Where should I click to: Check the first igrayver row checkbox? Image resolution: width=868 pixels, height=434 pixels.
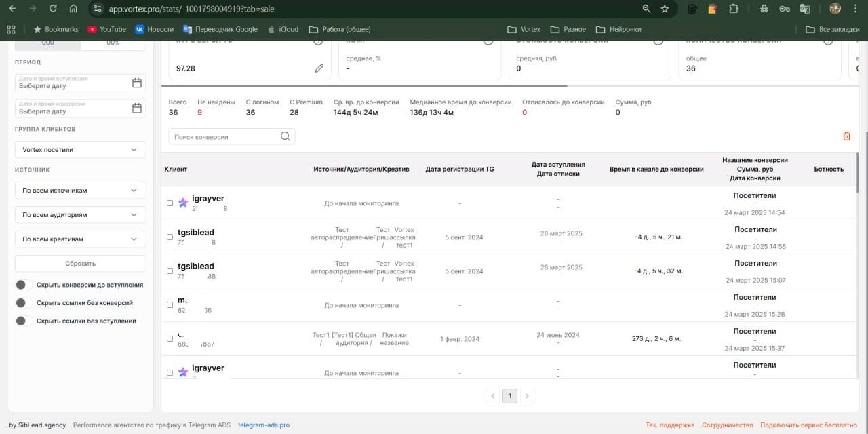point(170,203)
